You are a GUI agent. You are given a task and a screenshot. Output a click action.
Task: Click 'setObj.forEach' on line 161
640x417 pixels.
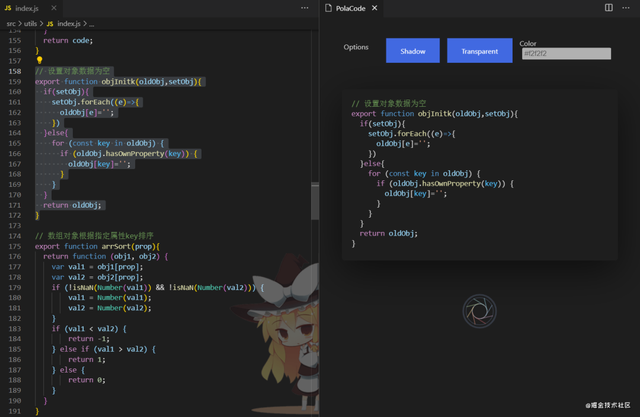coord(81,102)
